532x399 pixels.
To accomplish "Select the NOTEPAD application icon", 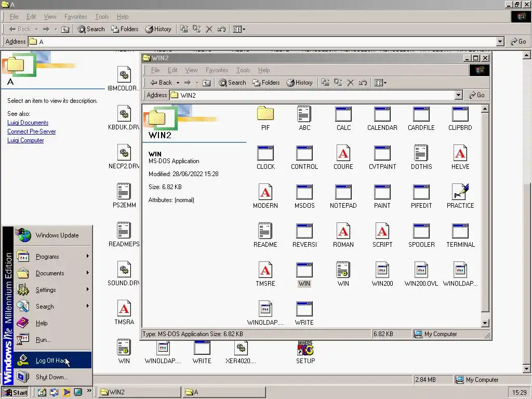I will point(343,192).
